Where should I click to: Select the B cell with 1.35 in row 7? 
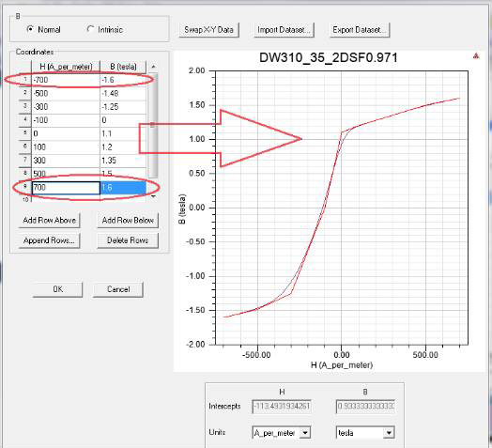pos(123,161)
